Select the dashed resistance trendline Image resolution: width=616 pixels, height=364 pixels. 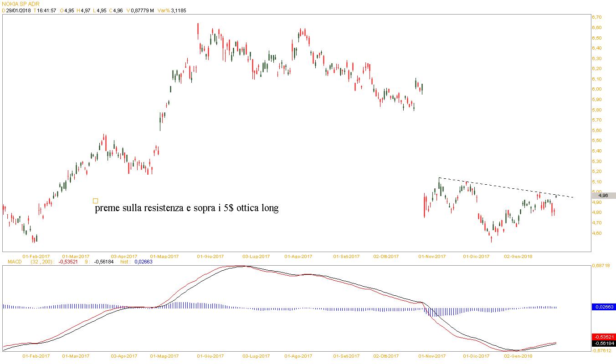501,187
